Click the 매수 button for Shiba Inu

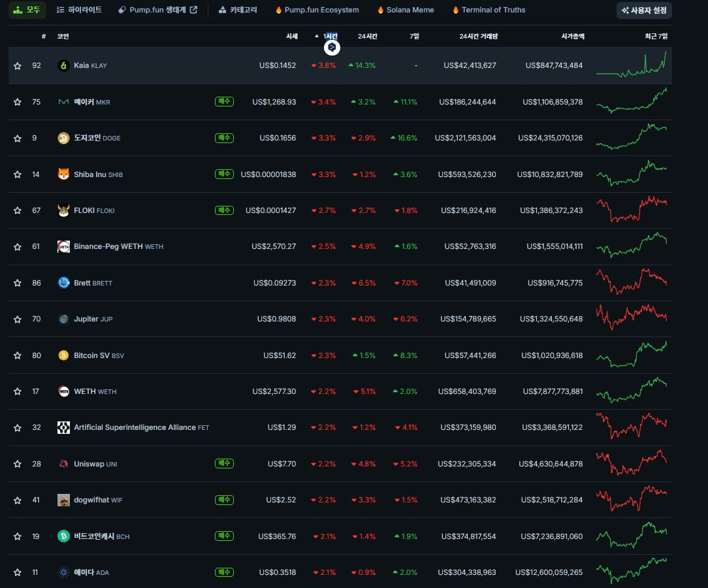(225, 174)
